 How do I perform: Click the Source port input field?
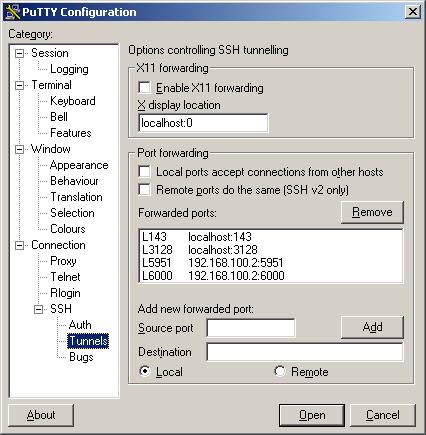251,328
